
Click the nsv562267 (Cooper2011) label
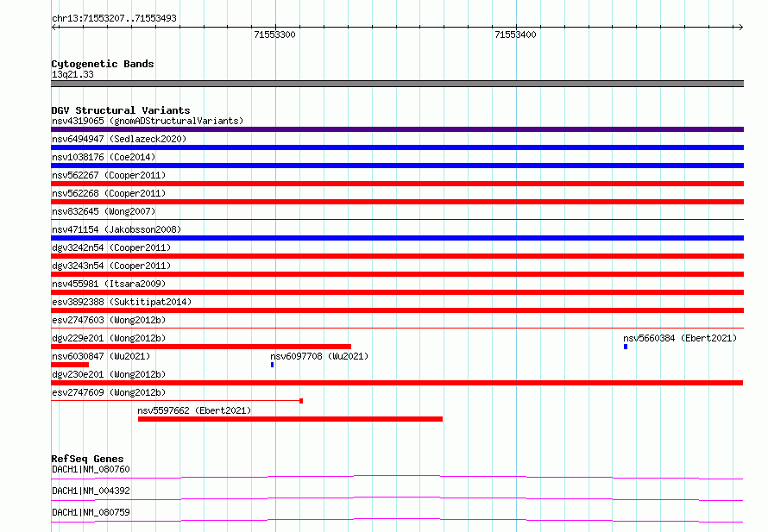click(109, 175)
